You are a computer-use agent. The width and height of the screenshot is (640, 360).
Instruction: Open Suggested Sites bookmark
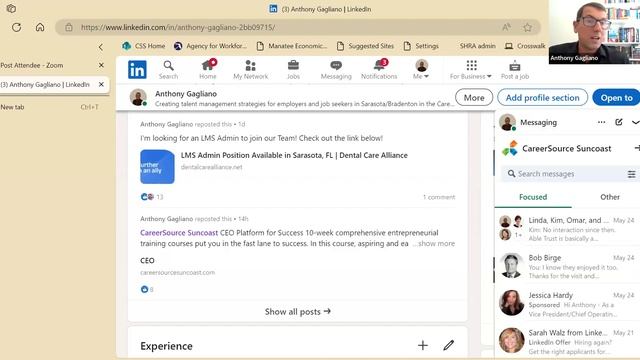click(365, 46)
